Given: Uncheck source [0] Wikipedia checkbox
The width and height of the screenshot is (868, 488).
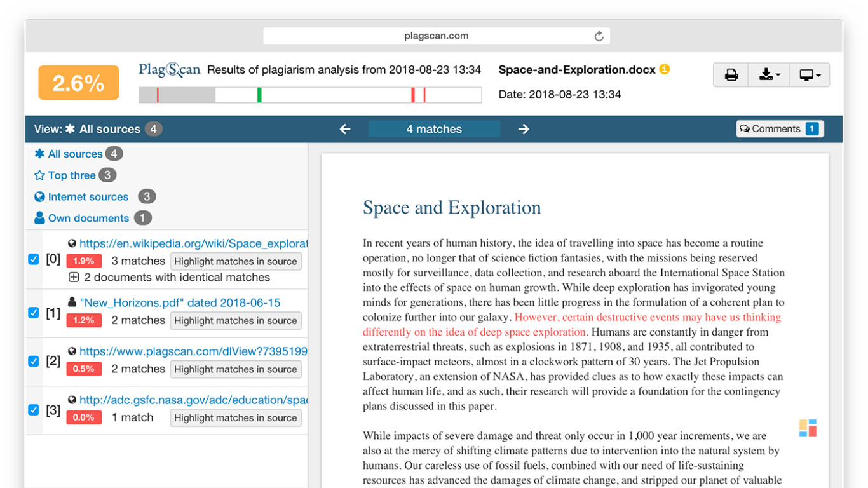Looking at the screenshot, I should pyautogui.click(x=34, y=259).
